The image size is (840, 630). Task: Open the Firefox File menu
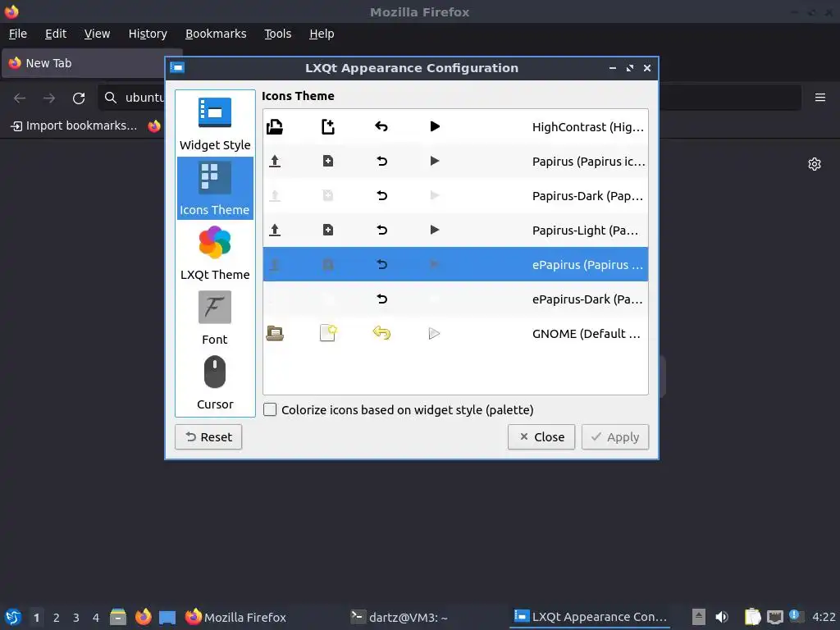[18, 34]
